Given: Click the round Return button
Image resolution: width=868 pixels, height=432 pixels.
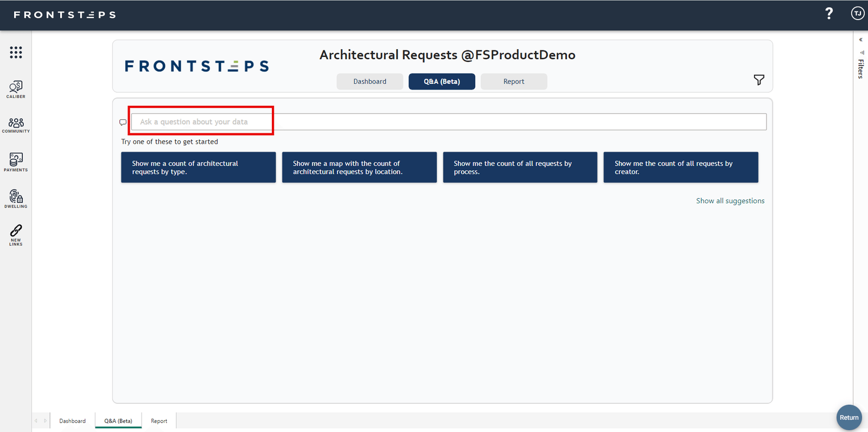Looking at the screenshot, I should point(849,417).
